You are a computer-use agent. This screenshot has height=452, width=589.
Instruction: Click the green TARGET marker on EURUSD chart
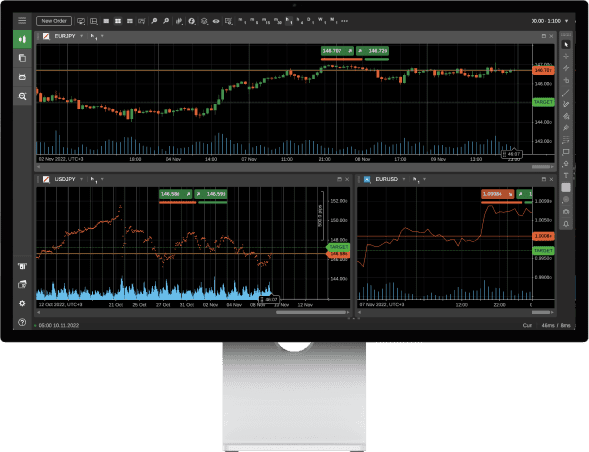(543, 250)
